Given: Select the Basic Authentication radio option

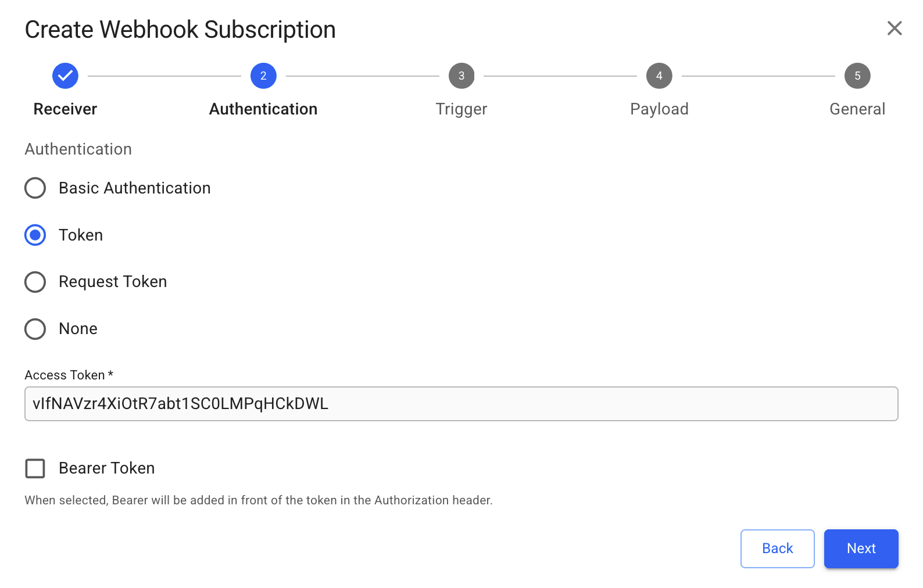Looking at the screenshot, I should point(35,188).
